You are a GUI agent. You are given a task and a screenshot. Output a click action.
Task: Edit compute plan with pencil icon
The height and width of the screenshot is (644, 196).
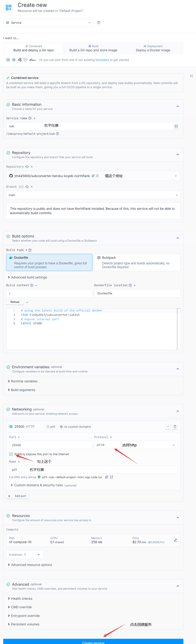tap(175, 540)
